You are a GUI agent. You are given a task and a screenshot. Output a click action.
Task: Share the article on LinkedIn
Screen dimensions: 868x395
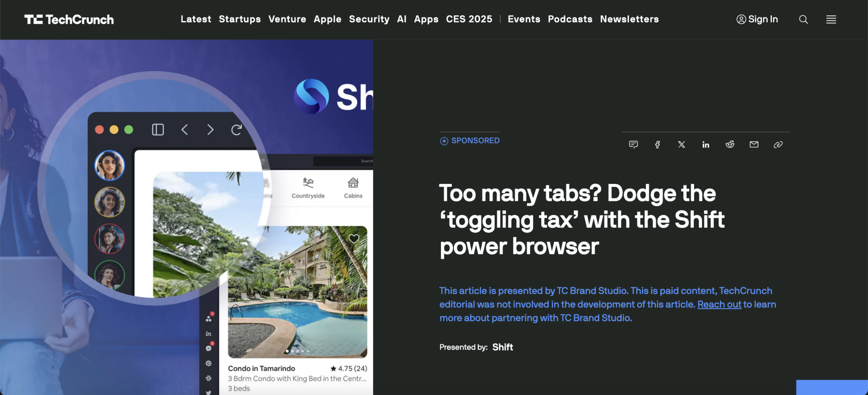click(x=706, y=144)
